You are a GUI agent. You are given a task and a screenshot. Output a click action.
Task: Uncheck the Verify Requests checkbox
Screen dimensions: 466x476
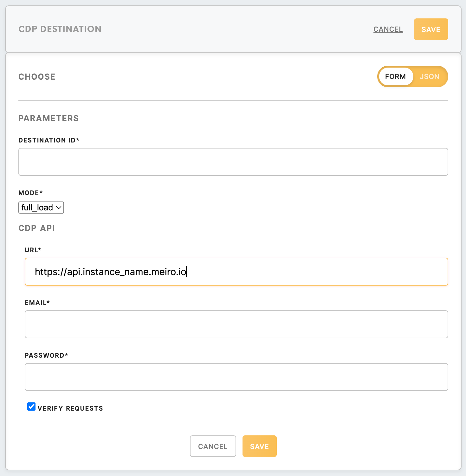click(x=31, y=407)
